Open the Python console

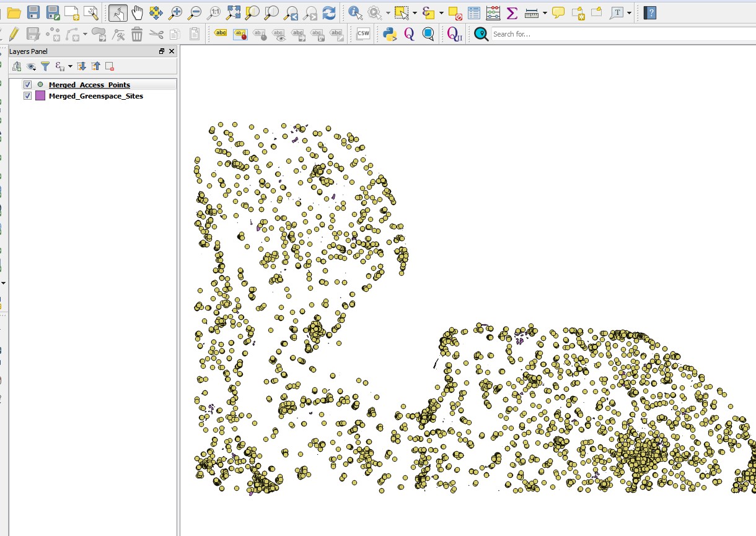pyautogui.click(x=390, y=34)
